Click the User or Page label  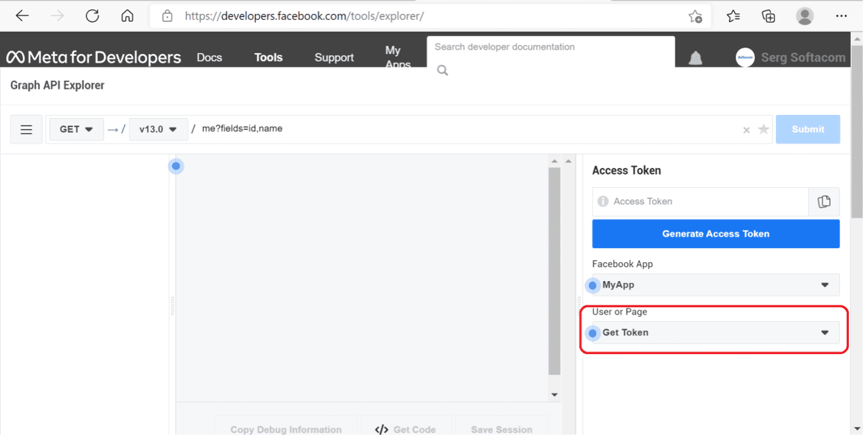tap(620, 311)
